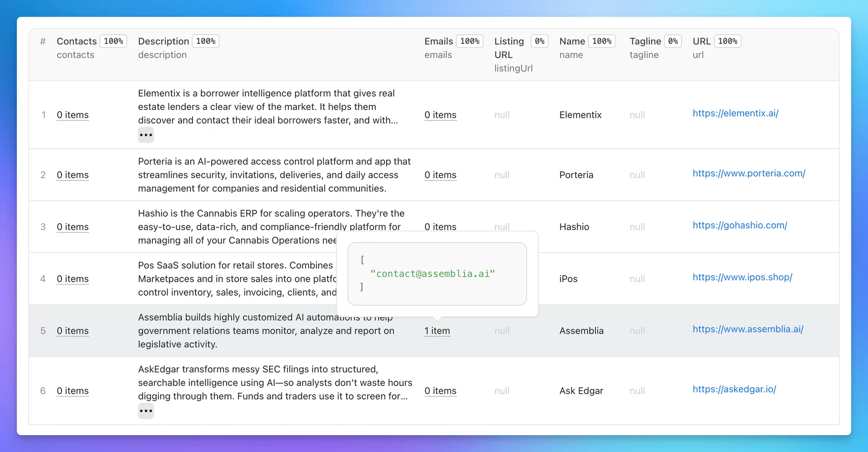Image resolution: width=868 pixels, height=452 pixels.
Task: Follow the https://www.assemblia.ai/ link
Action: pyautogui.click(x=747, y=329)
